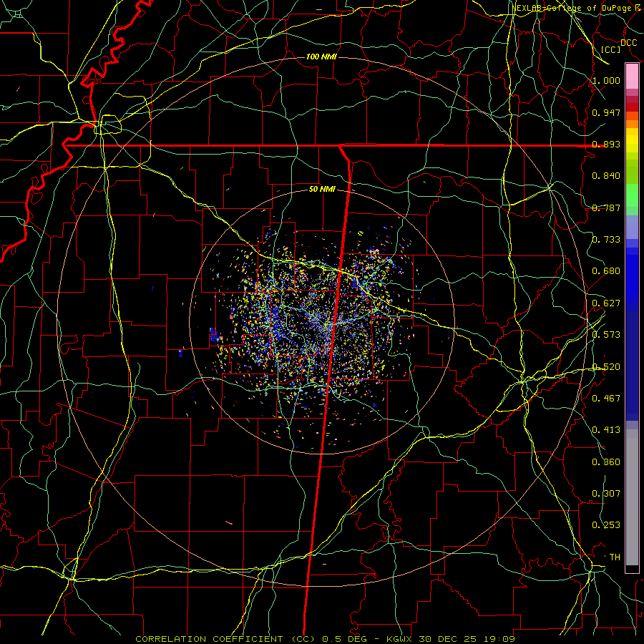Click the 0.680 scale value
Screen dimensions: 644x644
(x=606, y=271)
